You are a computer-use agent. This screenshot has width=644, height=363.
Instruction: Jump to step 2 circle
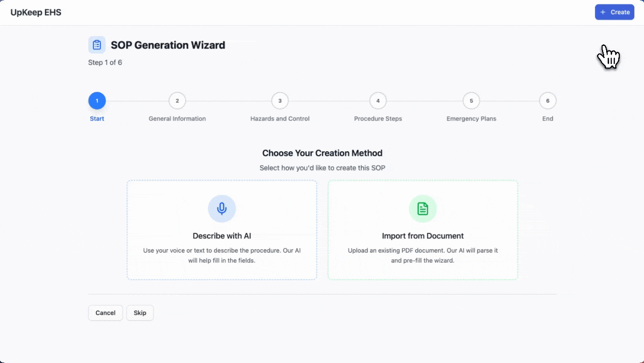pos(177,101)
